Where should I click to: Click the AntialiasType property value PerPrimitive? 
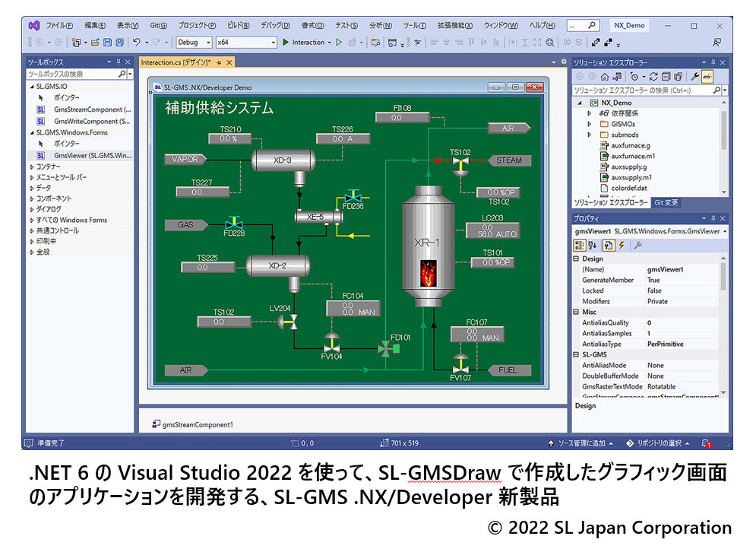tap(666, 344)
